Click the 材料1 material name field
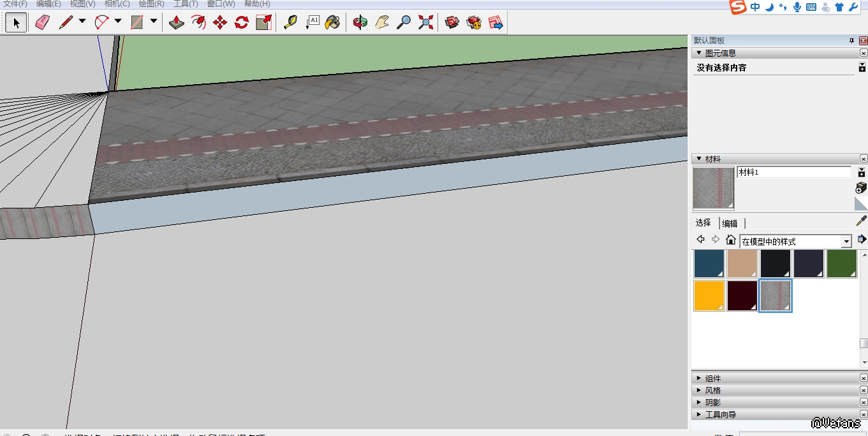The height and width of the screenshot is (436, 868). tap(793, 172)
